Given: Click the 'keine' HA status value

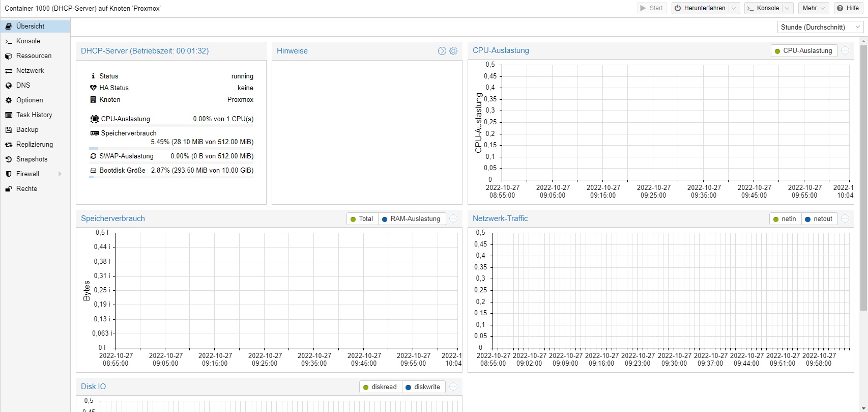Looking at the screenshot, I should (x=245, y=88).
